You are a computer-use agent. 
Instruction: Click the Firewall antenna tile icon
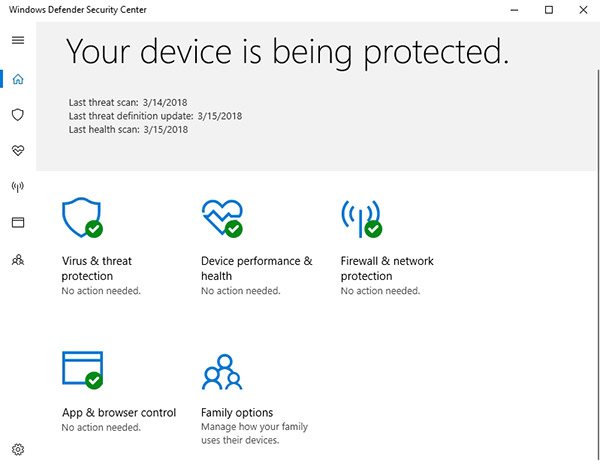point(361,217)
